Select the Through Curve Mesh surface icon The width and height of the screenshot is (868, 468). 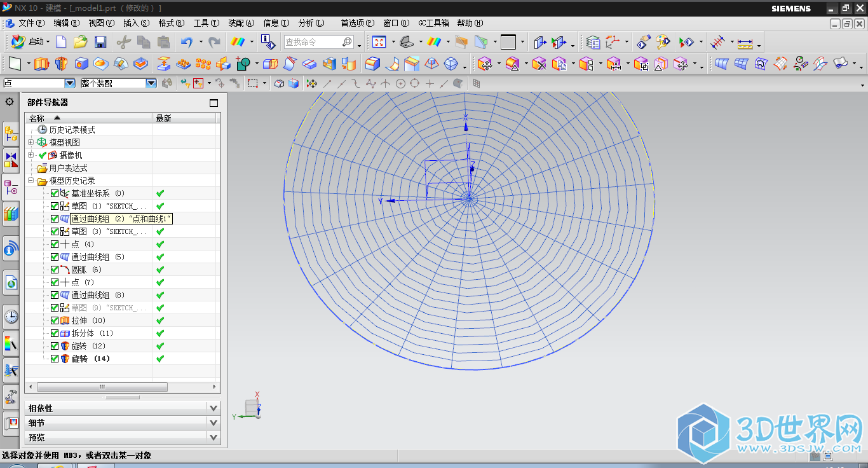(742, 64)
